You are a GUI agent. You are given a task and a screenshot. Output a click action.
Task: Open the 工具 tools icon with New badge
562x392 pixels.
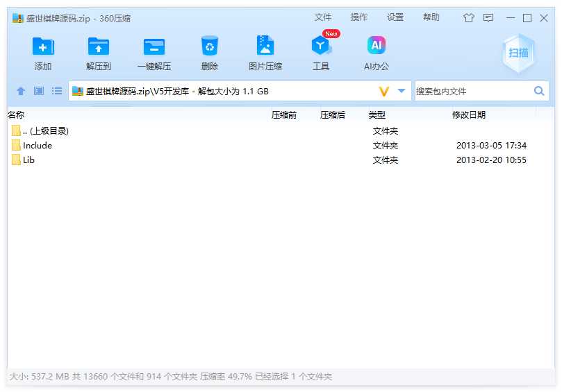(320, 46)
